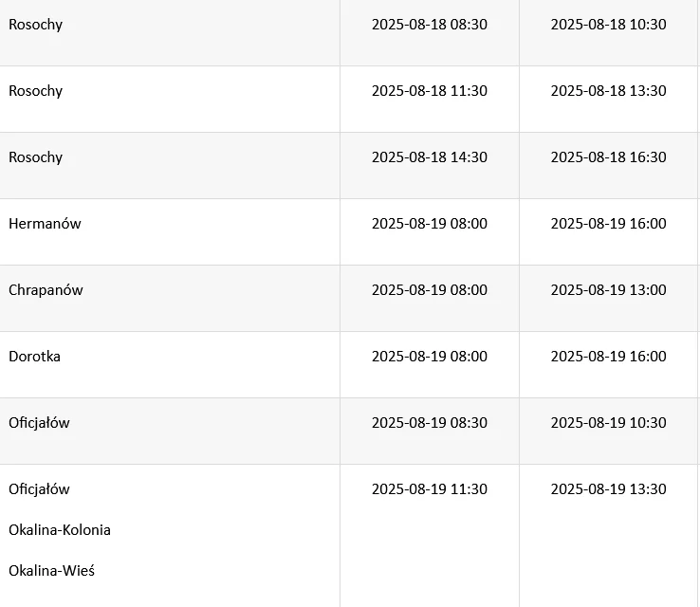Select the Chrapanów row name
This screenshot has height=607, width=700.
(x=46, y=290)
